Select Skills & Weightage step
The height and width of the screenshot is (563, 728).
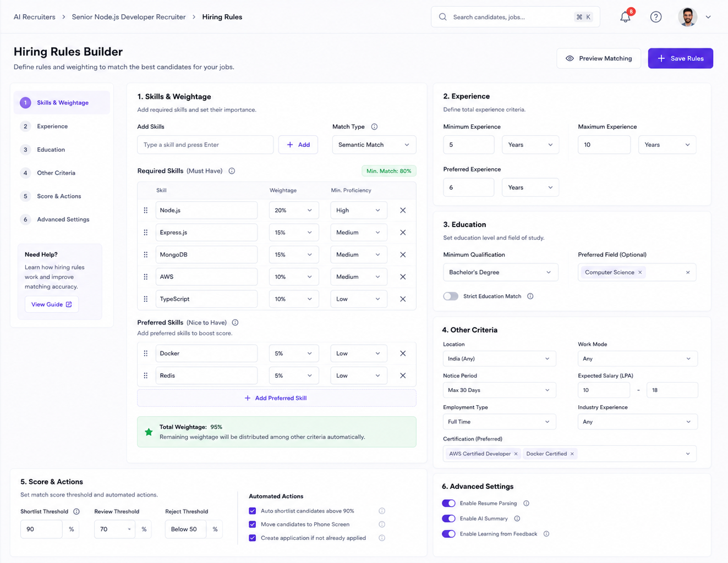[62, 103]
